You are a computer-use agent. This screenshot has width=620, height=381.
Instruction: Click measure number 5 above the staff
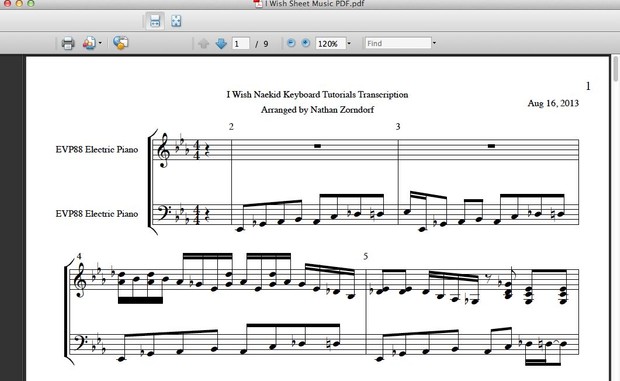pos(365,256)
